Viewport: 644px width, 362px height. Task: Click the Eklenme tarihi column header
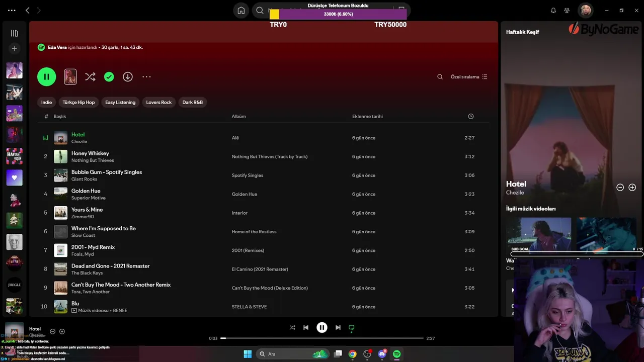[367, 116]
